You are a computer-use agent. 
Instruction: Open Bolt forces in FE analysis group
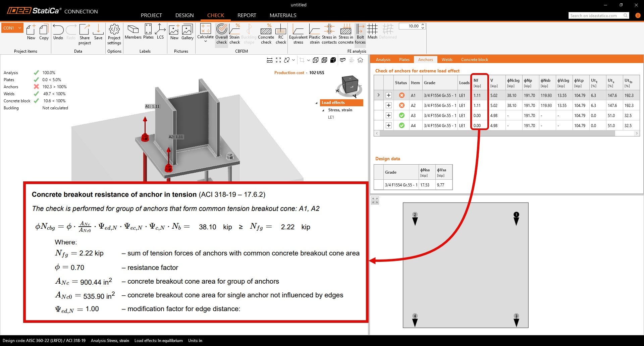click(x=360, y=34)
